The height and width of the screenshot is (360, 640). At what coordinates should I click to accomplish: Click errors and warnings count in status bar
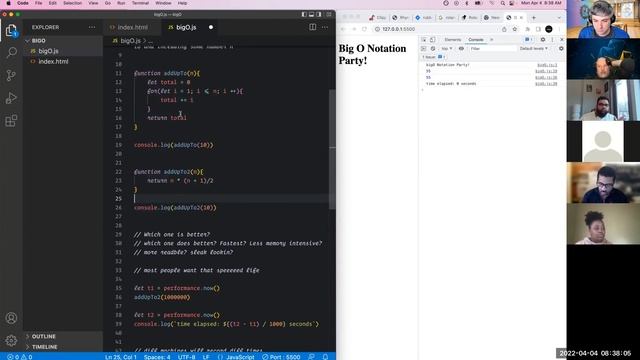[20, 357]
